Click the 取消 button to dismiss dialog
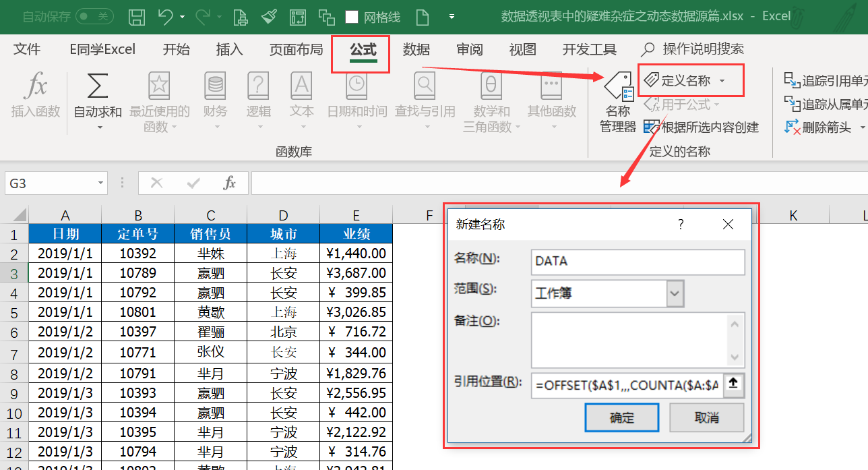 coord(706,418)
